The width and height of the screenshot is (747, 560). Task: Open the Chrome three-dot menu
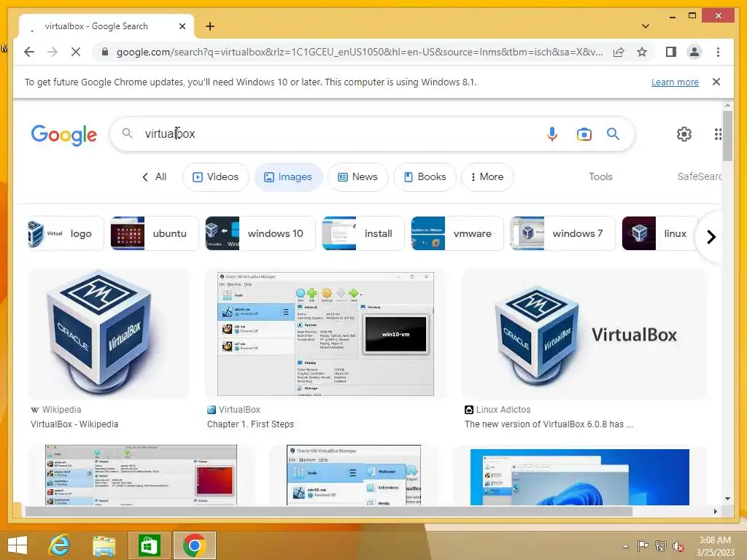click(x=718, y=52)
